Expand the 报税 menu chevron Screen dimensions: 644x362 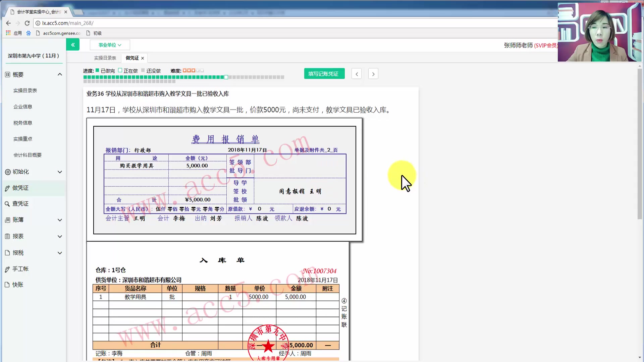60,253
